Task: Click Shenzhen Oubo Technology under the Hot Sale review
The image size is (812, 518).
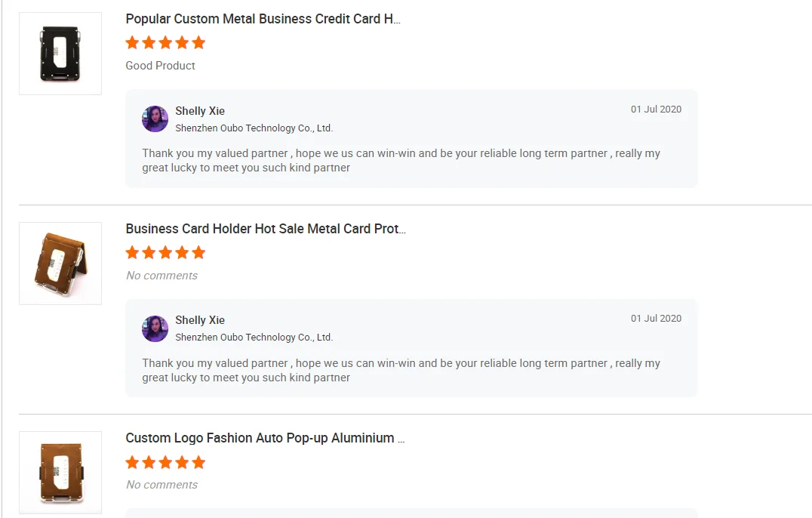Action: (254, 338)
